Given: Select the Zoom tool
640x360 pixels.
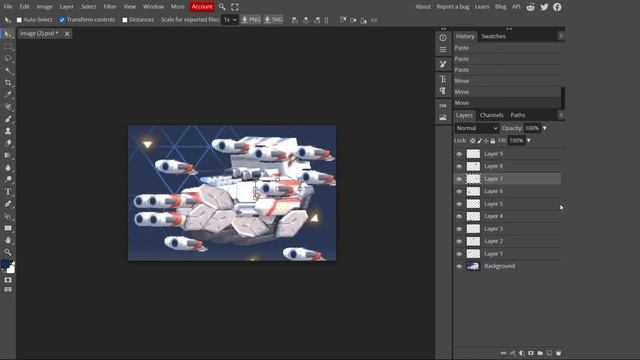Looking at the screenshot, I should (8, 252).
